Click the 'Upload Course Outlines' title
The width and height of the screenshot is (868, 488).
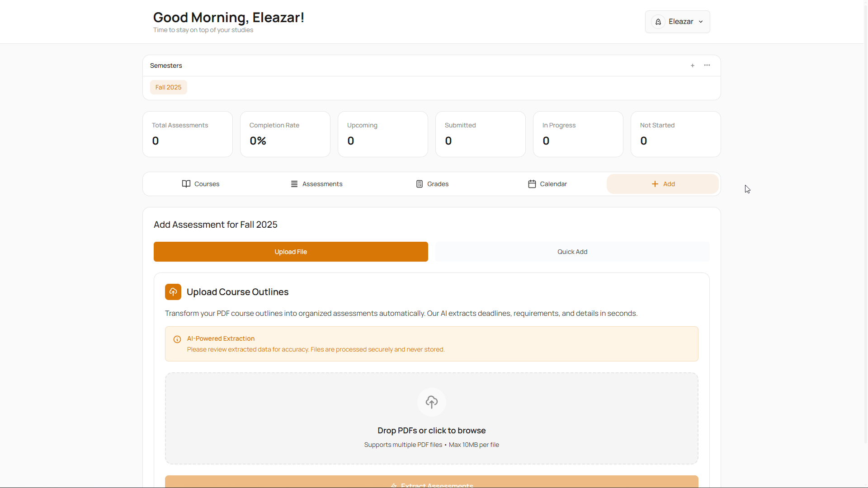click(237, 292)
